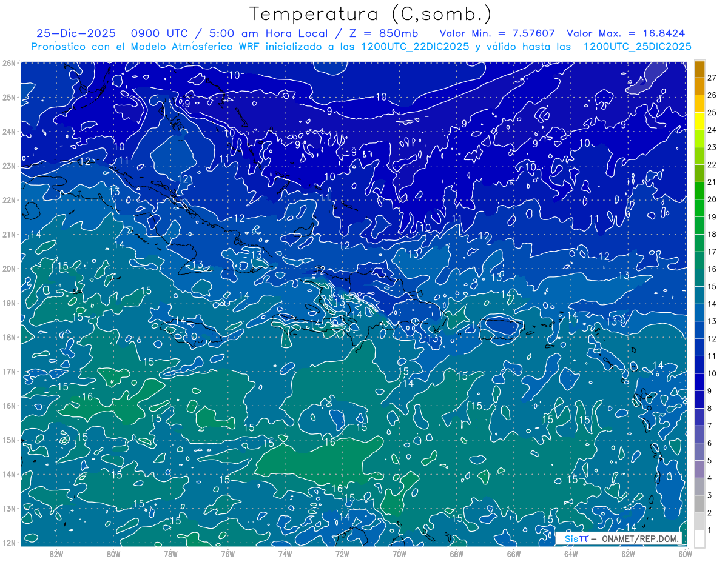Click the '82W' longitude axis label
The height and width of the screenshot is (562, 728).
pos(56,554)
